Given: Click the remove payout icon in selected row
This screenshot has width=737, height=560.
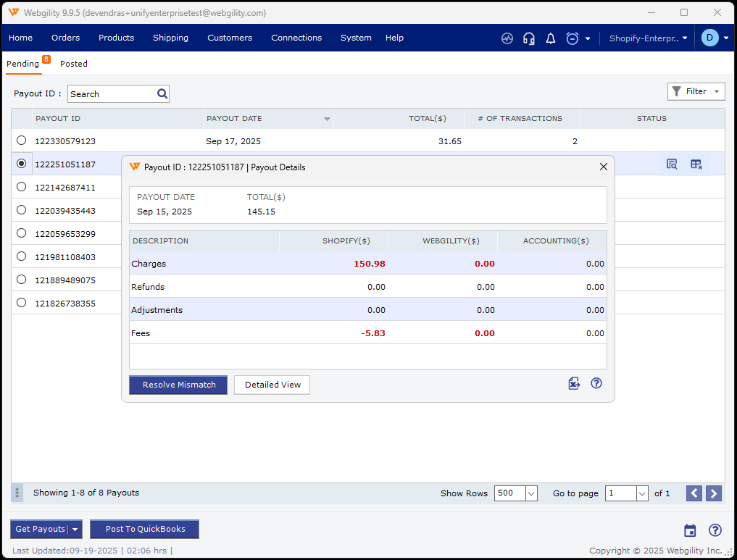Looking at the screenshot, I should (696, 164).
